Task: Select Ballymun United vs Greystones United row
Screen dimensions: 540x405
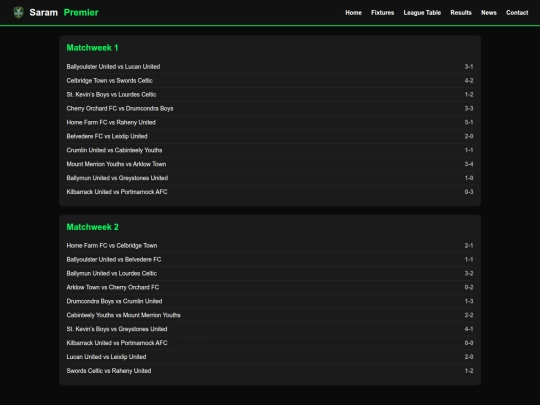Action: click(x=270, y=178)
